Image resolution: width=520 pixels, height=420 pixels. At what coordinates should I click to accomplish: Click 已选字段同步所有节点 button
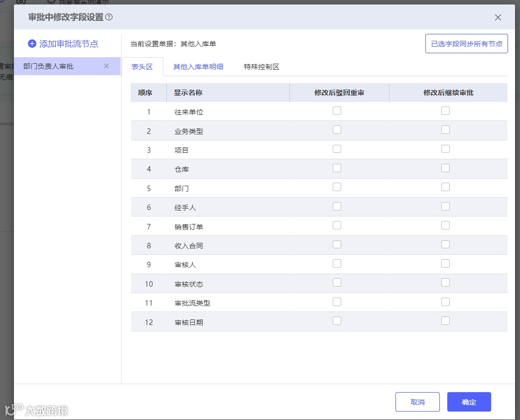point(466,44)
